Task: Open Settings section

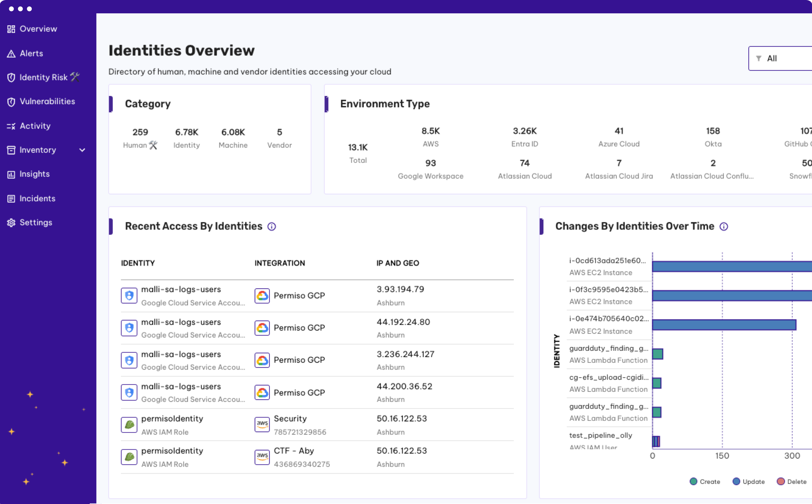Action: [36, 223]
